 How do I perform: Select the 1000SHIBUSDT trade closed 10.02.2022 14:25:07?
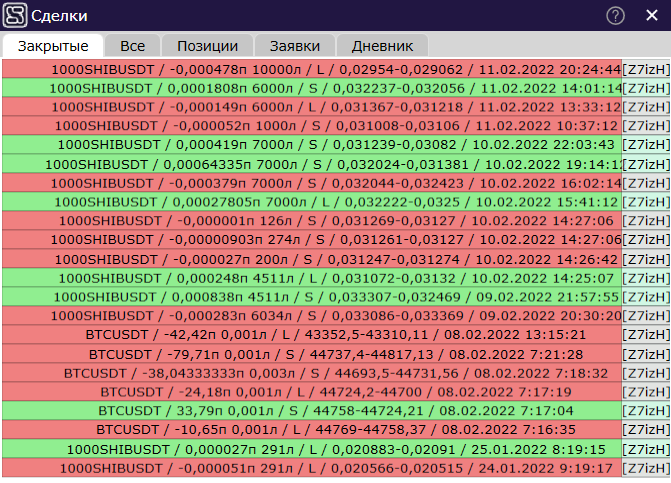click(312, 278)
